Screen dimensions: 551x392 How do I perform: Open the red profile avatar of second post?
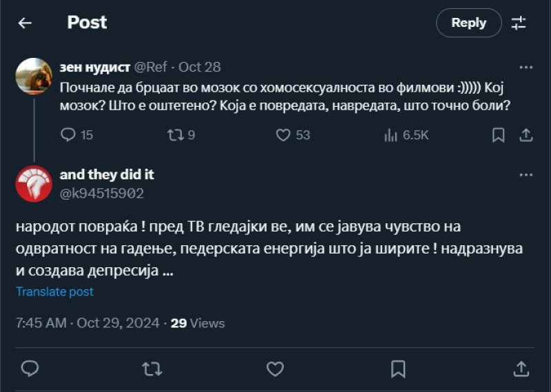pos(34,184)
